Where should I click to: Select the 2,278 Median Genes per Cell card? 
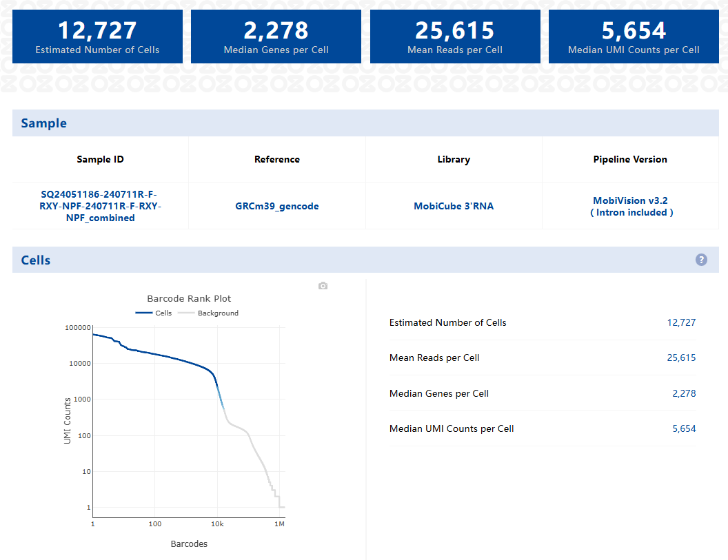coord(276,37)
